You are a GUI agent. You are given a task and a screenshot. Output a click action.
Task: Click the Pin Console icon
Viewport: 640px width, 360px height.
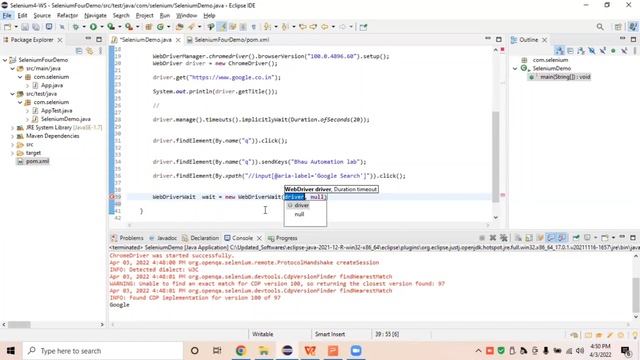[576, 238]
